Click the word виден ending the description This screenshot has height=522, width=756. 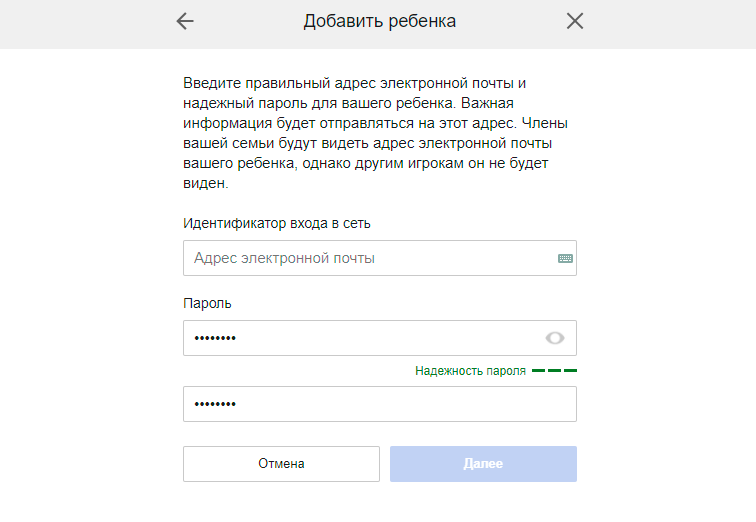pyautogui.click(x=205, y=184)
